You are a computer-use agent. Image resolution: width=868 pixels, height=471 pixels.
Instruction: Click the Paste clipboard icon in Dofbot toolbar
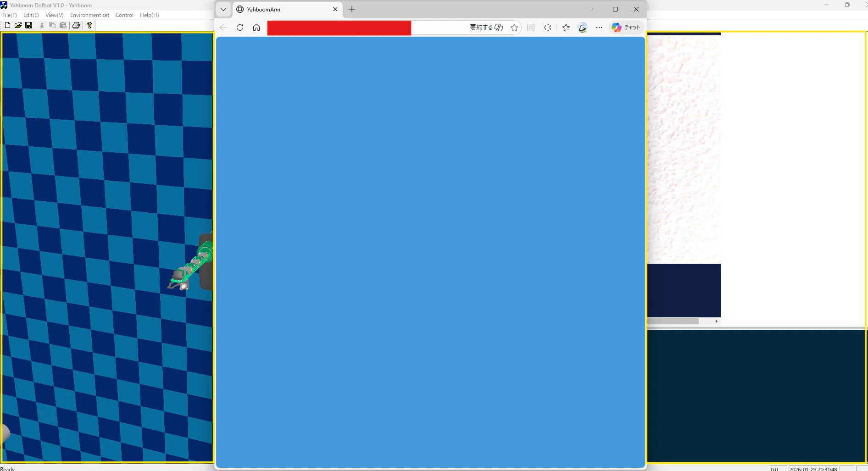(63, 25)
